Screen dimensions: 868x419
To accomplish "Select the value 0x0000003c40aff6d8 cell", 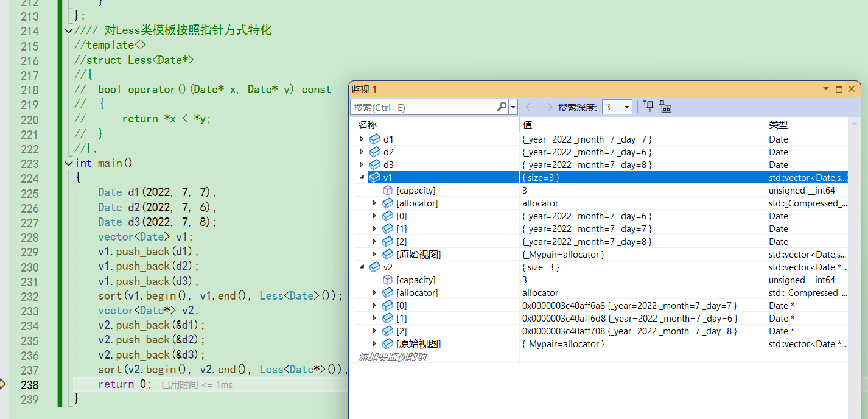I will click(642, 318).
